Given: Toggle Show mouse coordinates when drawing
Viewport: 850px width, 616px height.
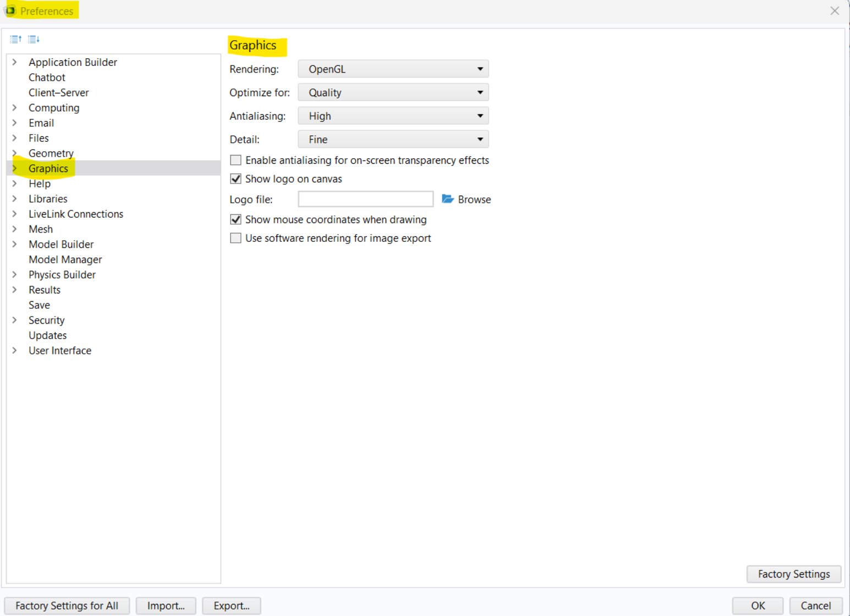Looking at the screenshot, I should coord(236,220).
